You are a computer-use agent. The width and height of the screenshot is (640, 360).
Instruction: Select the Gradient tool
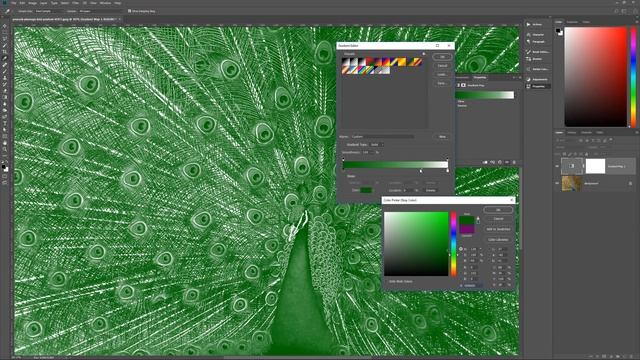[4, 97]
